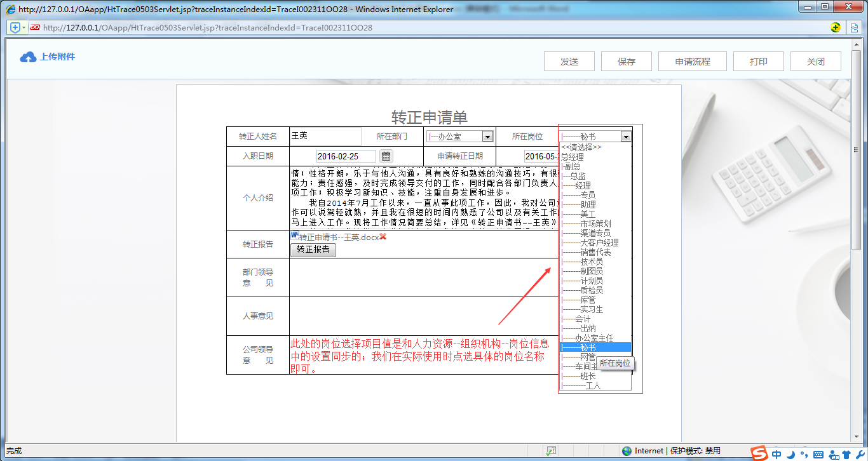Viewport: 868px width, 461px height.
Task: Click the upload attachment cloud icon
Action: click(28, 57)
